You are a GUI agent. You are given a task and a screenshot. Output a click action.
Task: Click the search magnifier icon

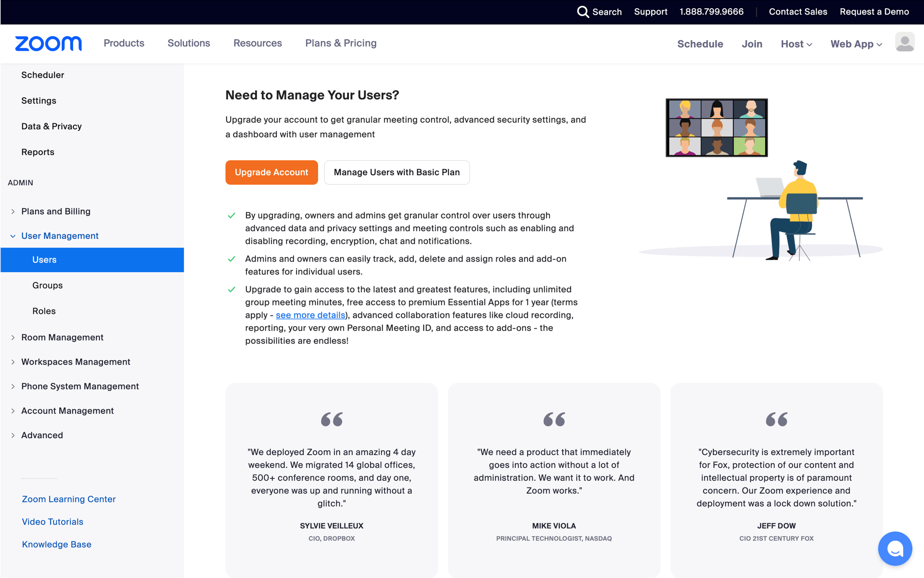(x=583, y=12)
